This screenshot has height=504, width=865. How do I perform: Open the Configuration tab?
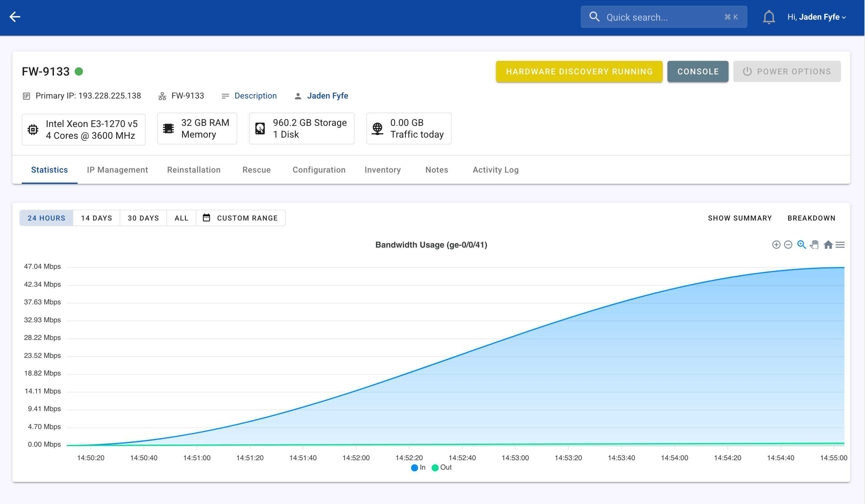(x=319, y=170)
